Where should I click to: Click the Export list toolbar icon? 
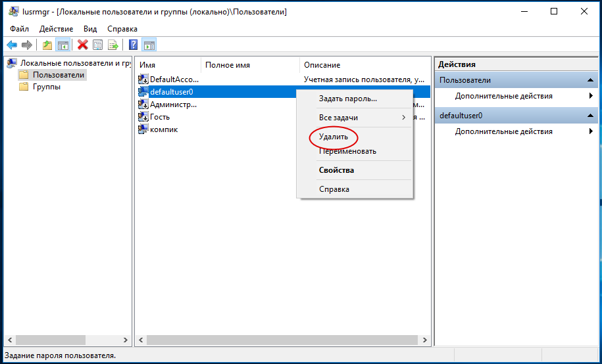[x=113, y=45]
